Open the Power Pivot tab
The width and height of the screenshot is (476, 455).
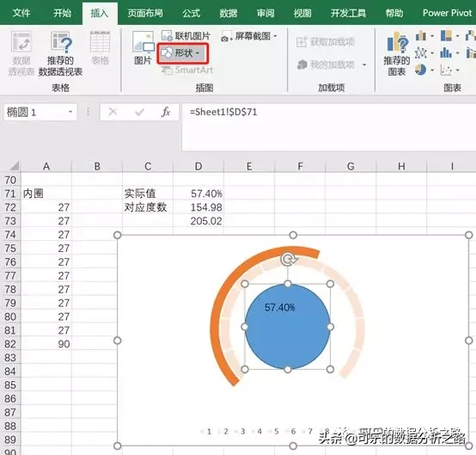447,13
